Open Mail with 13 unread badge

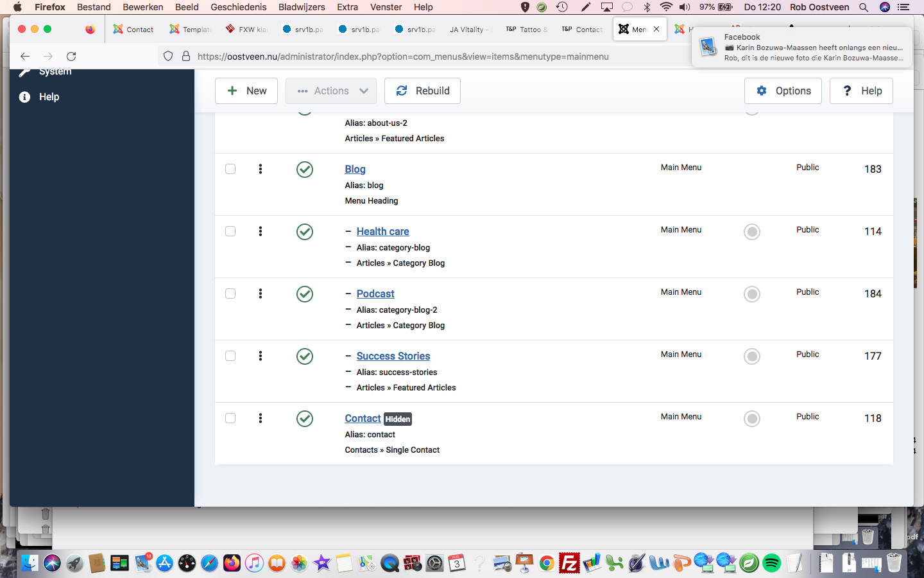coord(142,563)
